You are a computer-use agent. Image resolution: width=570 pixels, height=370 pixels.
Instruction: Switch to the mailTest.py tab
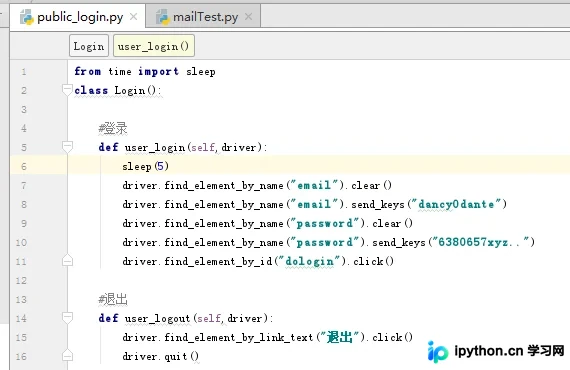[204, 17]
